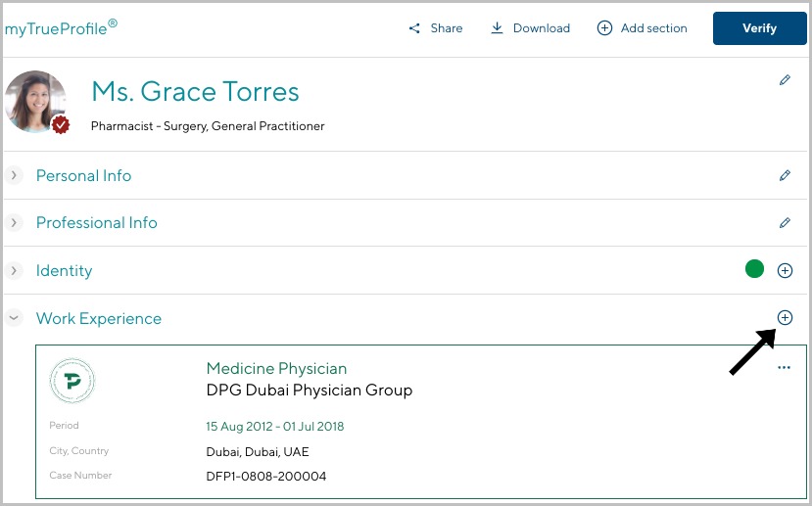Add new Identity entry plus icon
Viewport: 812px width, 506px height.
point(785,270)
